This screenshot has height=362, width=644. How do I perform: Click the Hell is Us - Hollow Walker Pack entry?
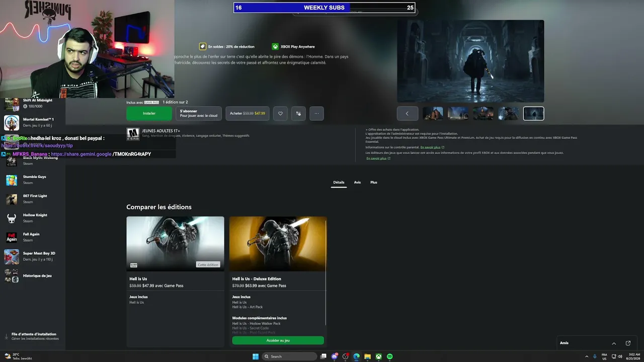[257, 324]
